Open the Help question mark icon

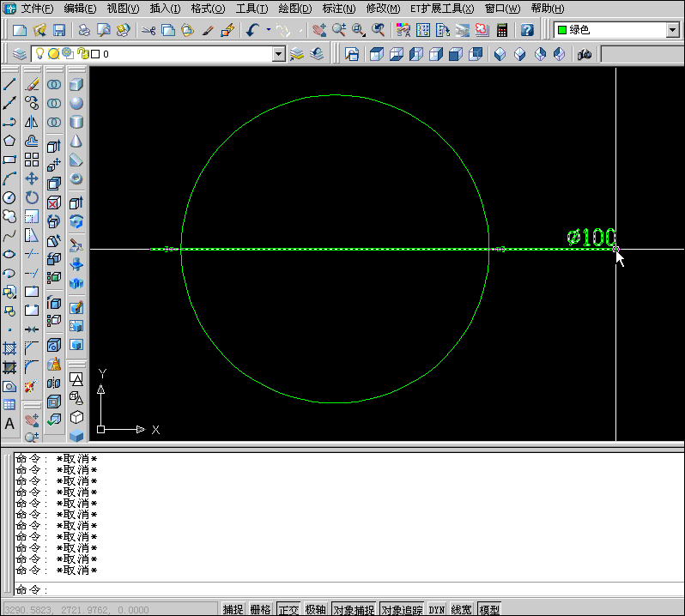(527, 30)
